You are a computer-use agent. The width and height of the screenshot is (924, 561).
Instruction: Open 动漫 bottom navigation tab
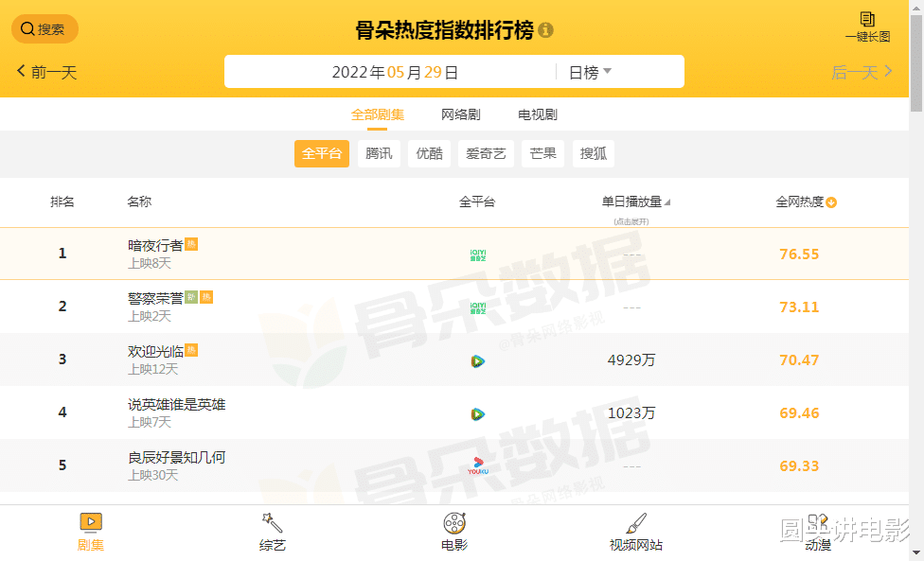point(818,533)
